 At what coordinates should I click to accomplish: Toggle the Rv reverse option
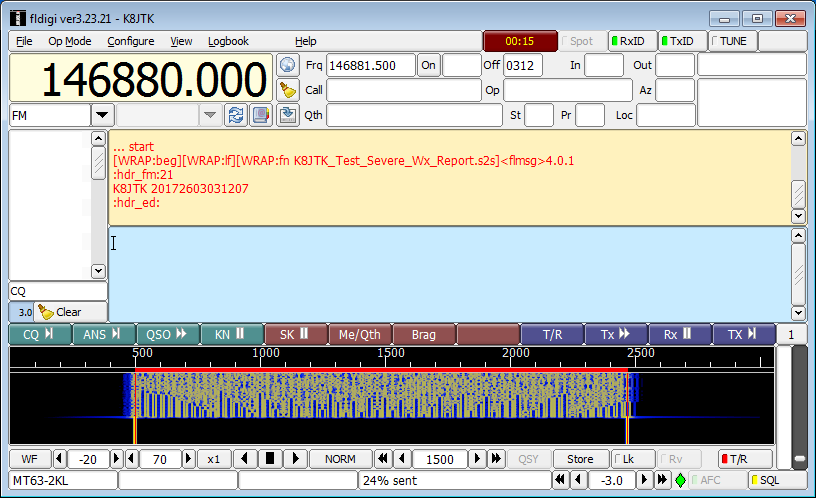679,459
